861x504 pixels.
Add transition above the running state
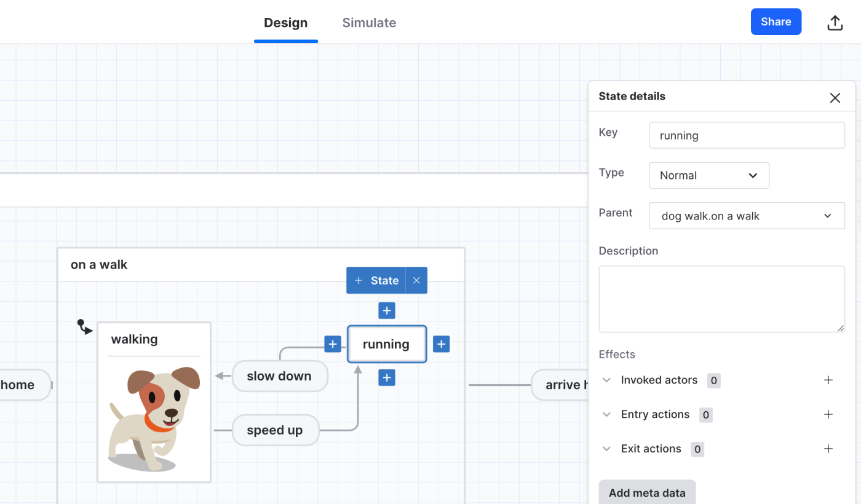point(386,311)
